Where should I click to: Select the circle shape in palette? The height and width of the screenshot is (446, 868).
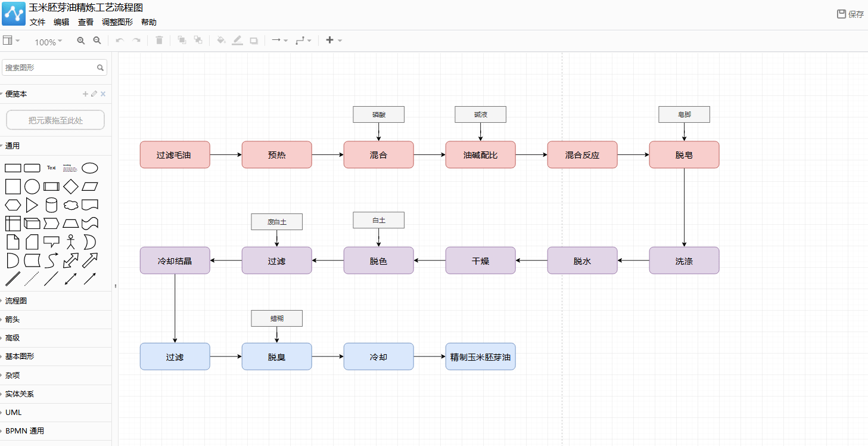[32, 187]
